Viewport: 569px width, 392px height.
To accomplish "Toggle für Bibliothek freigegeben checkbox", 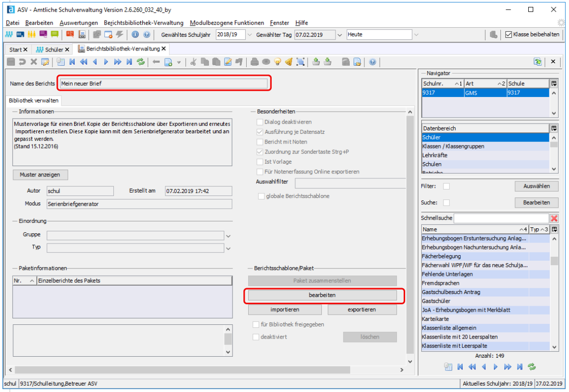I will coord(256,324).
